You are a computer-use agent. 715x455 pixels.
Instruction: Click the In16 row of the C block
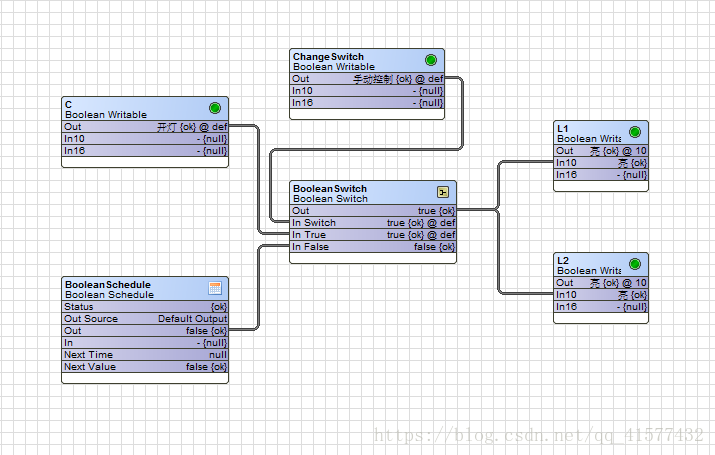tap(145, 150)
